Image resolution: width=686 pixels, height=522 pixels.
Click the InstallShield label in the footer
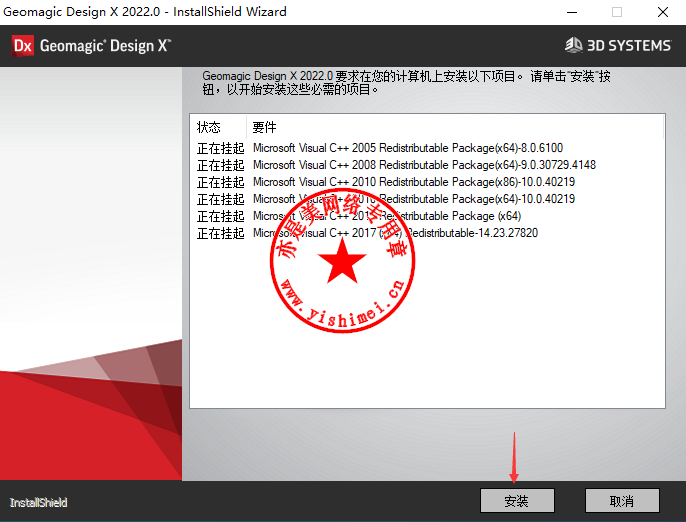click(38, 503)
